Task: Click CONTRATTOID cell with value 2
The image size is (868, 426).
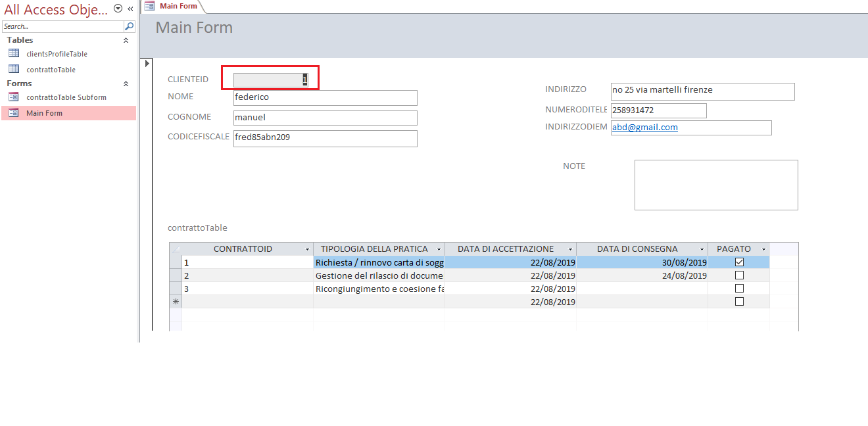Action: (x=247, y=275)
